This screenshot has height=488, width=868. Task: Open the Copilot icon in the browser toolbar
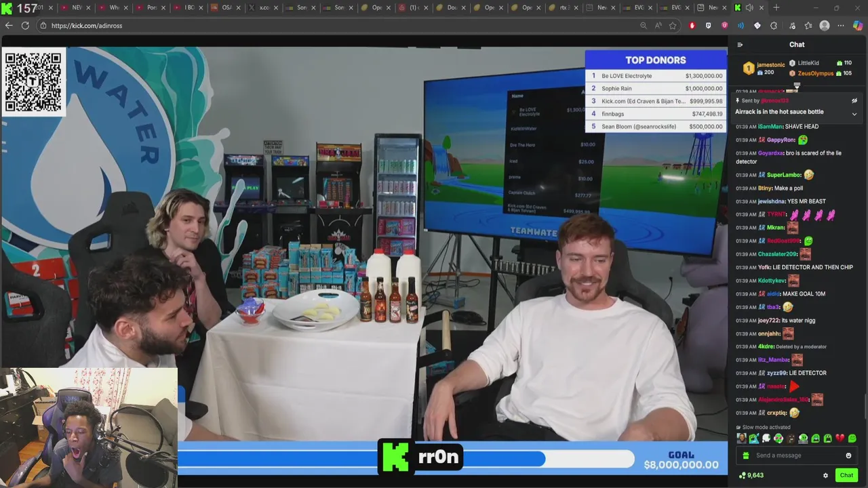point(858,25)
